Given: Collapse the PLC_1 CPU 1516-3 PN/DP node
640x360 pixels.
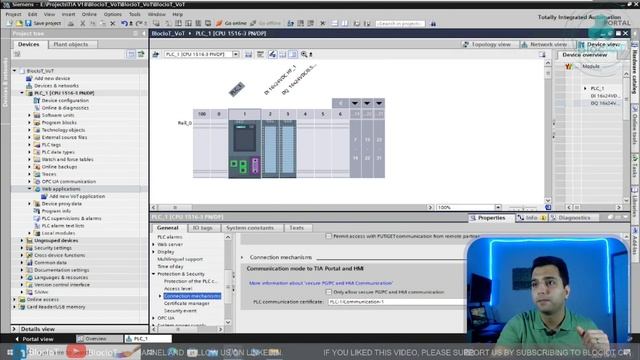Looking at the screenshot, I should tap(22, 93).
